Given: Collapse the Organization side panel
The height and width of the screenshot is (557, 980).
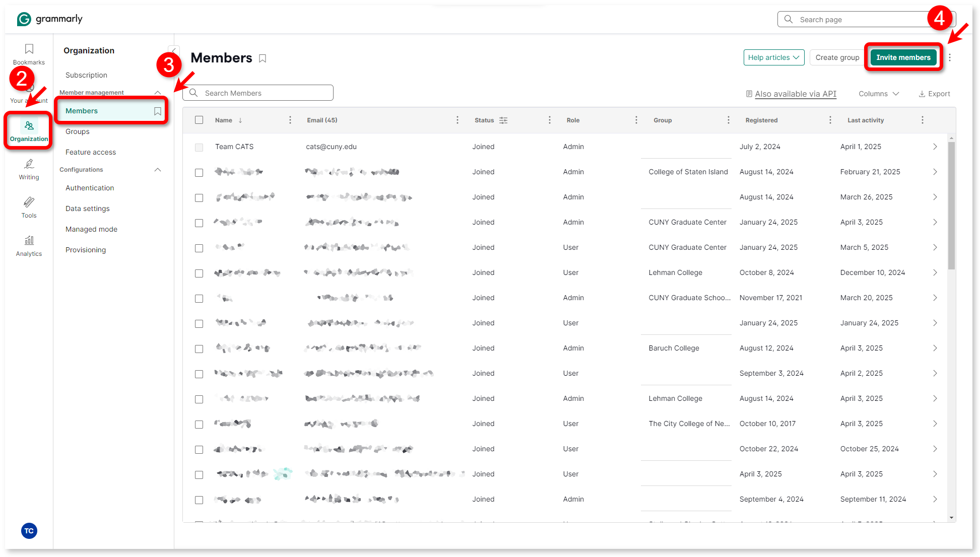Looking at the screenshot, I should point(173,51).
